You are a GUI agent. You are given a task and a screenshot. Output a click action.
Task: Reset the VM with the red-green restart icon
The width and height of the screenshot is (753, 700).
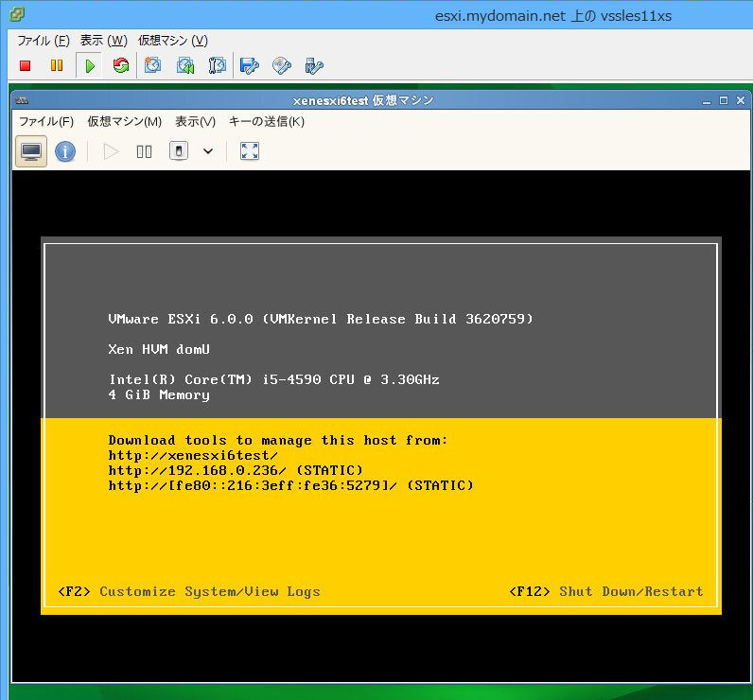pos(121,65)
